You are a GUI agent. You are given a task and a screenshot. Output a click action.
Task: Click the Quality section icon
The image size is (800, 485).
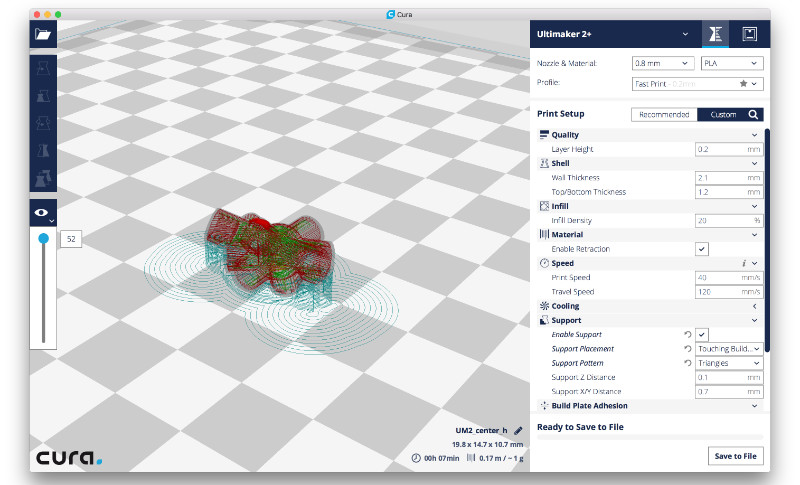pyautogui.click(x=544, y=135)
